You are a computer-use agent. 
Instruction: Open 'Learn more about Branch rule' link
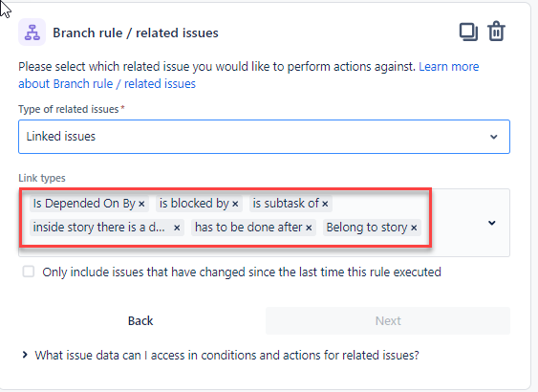pos(248,75)
